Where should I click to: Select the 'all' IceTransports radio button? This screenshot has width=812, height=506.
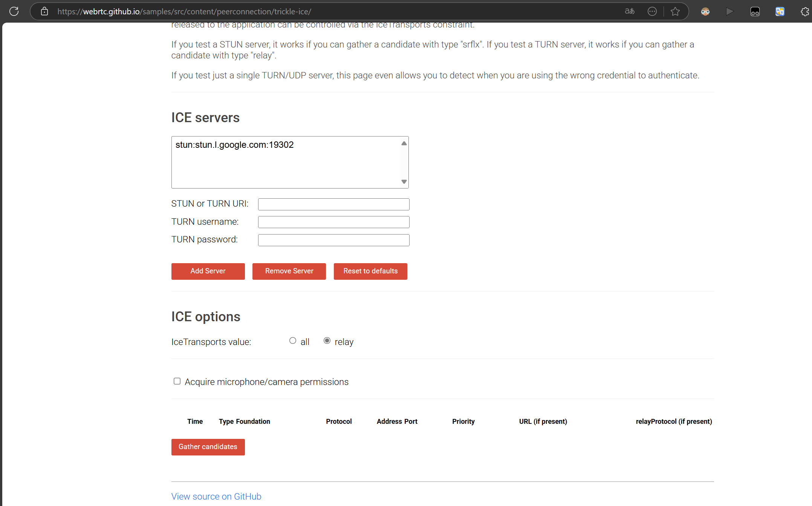click(x=293, y=341)
